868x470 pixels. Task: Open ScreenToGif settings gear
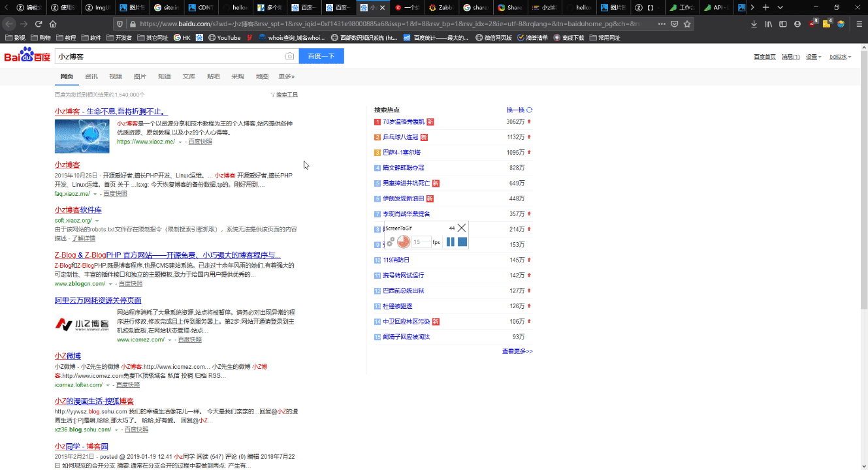pos(391,242)
